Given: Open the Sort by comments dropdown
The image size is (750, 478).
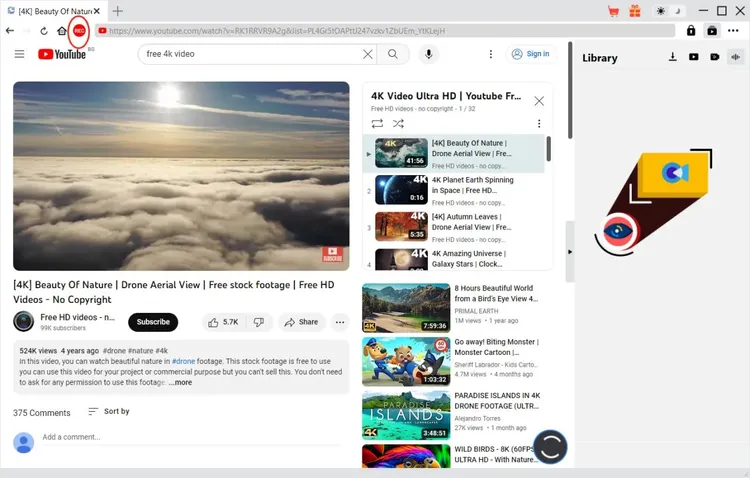Looking at the screenshot, I should tap(108, 411).
